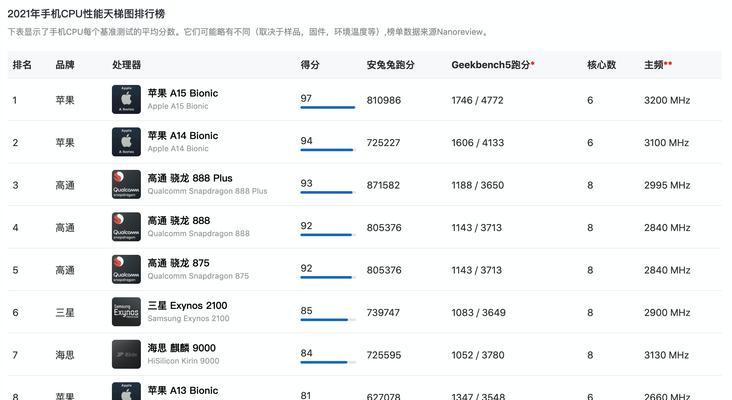Image resolution: width=732 pixels, height=400 pixels.
Task: Select AnTuTu score 739747
Action: tap(383, 313)
